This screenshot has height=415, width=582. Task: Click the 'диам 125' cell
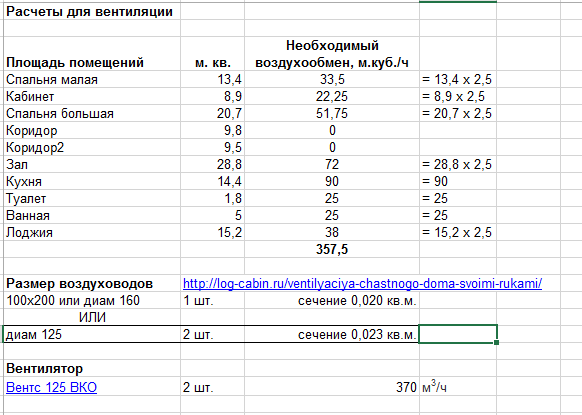pyautogui.click(x=92, y=334)
